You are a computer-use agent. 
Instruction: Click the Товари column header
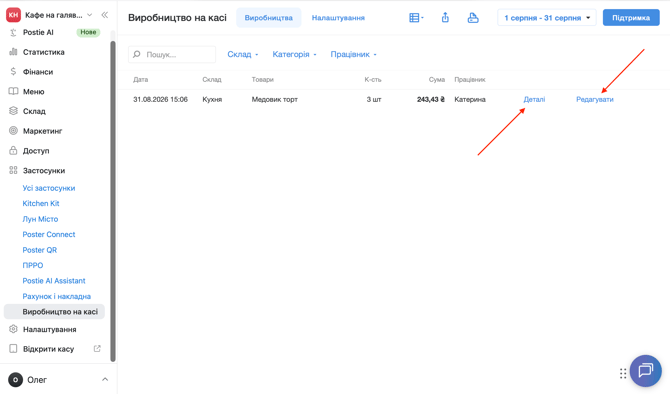coord(262,79)
